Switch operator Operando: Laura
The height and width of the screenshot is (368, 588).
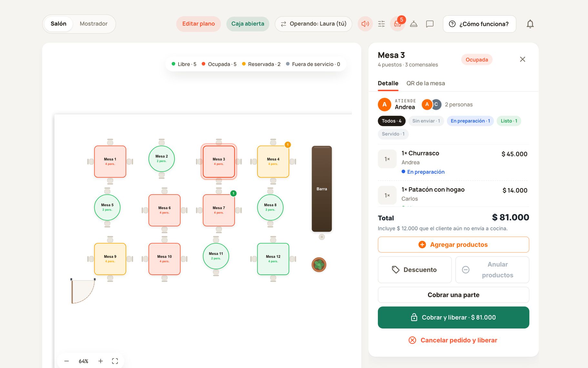[x=313, y=24]
